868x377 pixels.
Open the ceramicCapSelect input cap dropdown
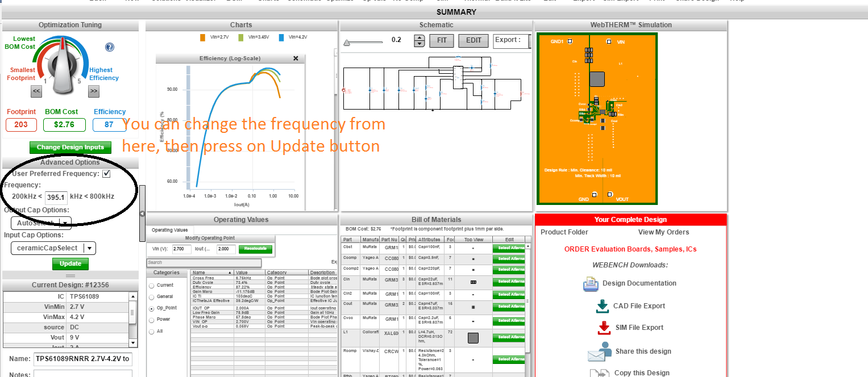point(53,248)
